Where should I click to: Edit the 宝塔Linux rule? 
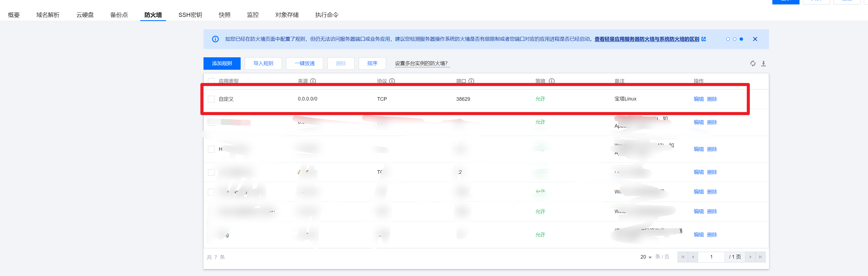coord(699,99)
